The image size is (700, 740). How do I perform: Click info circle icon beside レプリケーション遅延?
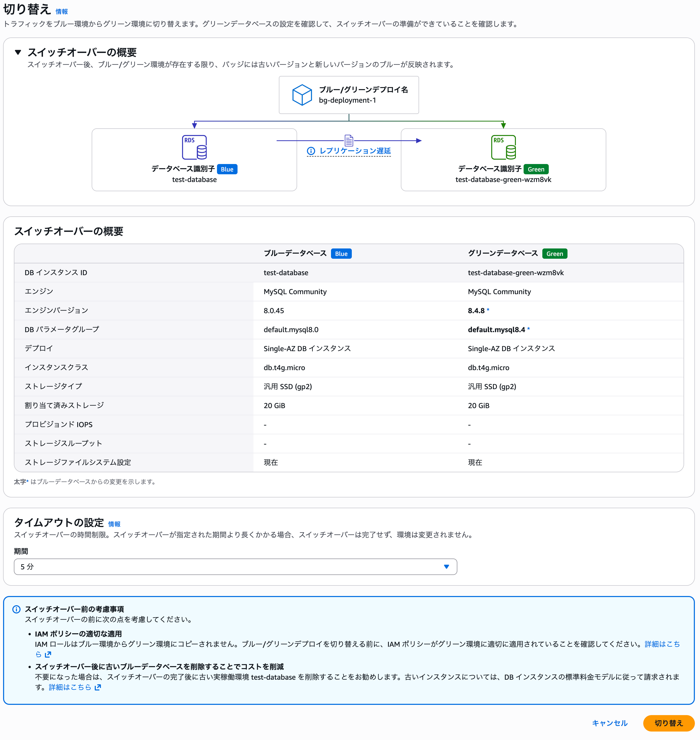click(x=311, y=151)
